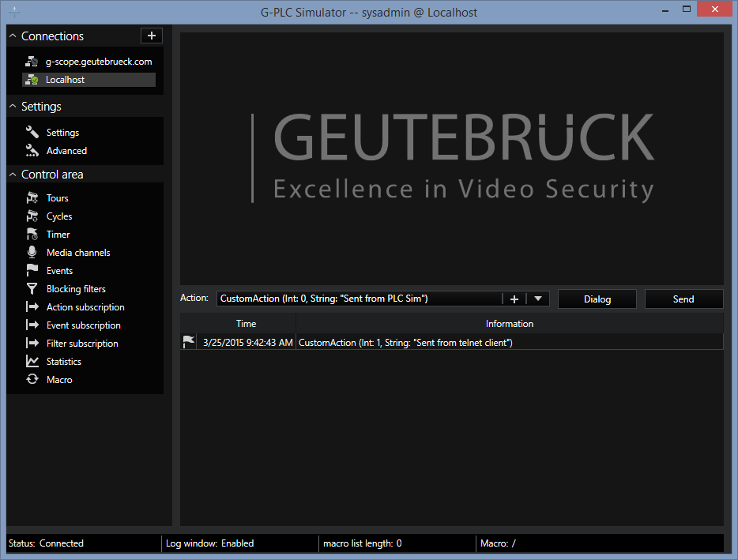Viewport: 738px width, 560px height.
Task: Click the Action subscription arrow icon
Action: 32,306
